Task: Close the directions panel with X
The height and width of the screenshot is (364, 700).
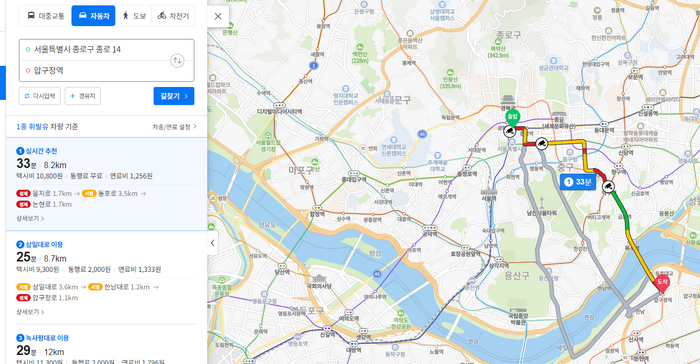Action: [218, 17]
